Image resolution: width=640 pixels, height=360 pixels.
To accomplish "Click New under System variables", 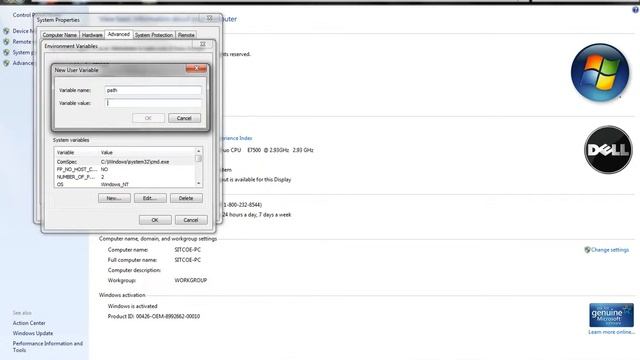I will pyautogui.click(x=114, y=198).
